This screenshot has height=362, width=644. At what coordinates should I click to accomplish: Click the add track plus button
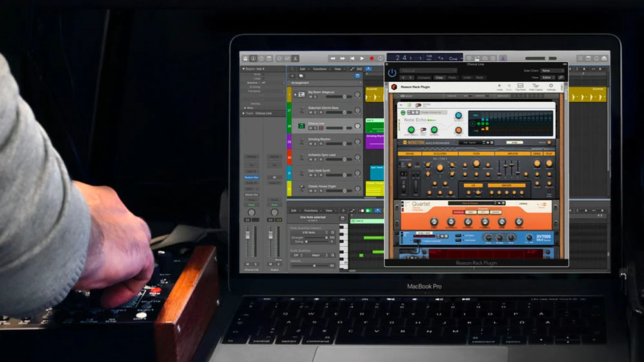point(292,75)
